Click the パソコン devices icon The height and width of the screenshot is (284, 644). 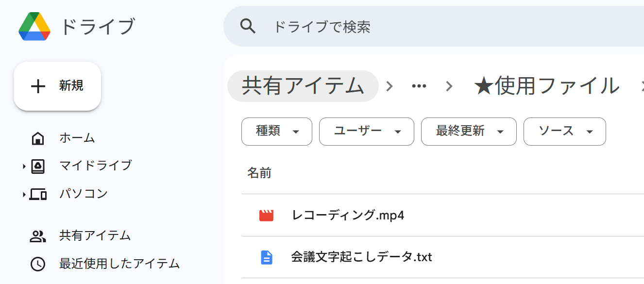click(x=38, y=194)
